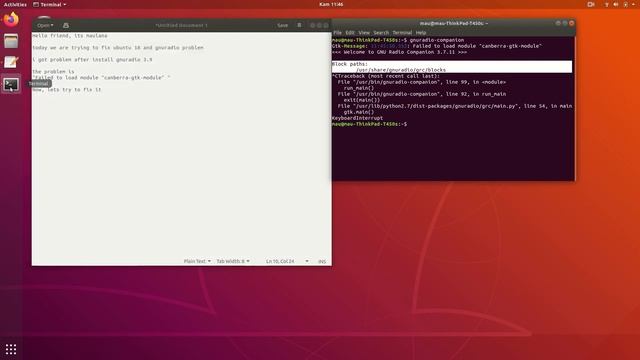Click the 'gtk.main()' traceback line

point(358,112)
